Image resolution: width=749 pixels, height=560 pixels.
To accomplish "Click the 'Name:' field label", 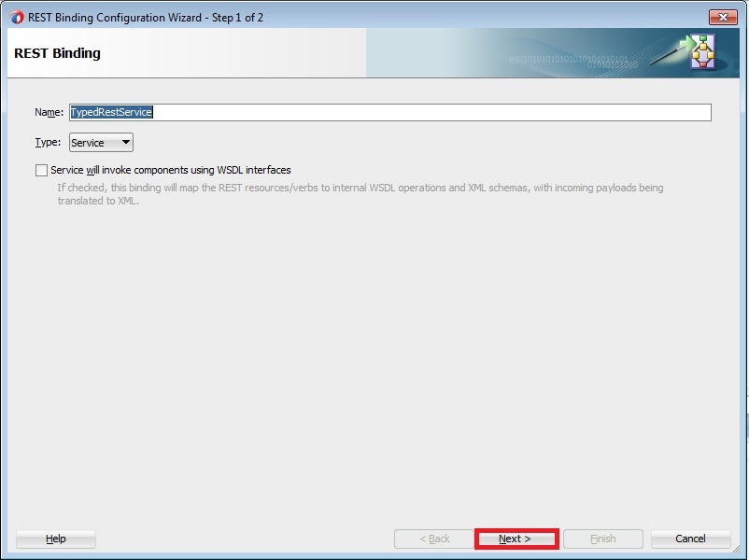I will [x=49, y=112].
